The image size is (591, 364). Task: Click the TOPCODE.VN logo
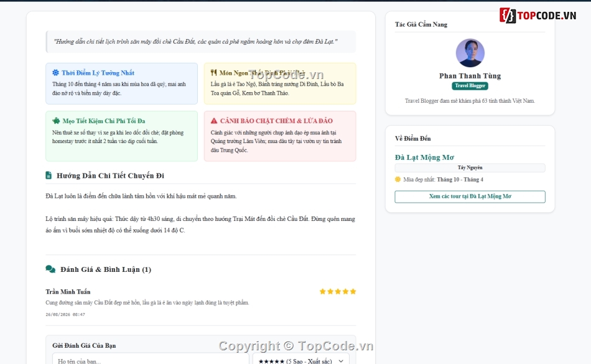tap(538, 16)
